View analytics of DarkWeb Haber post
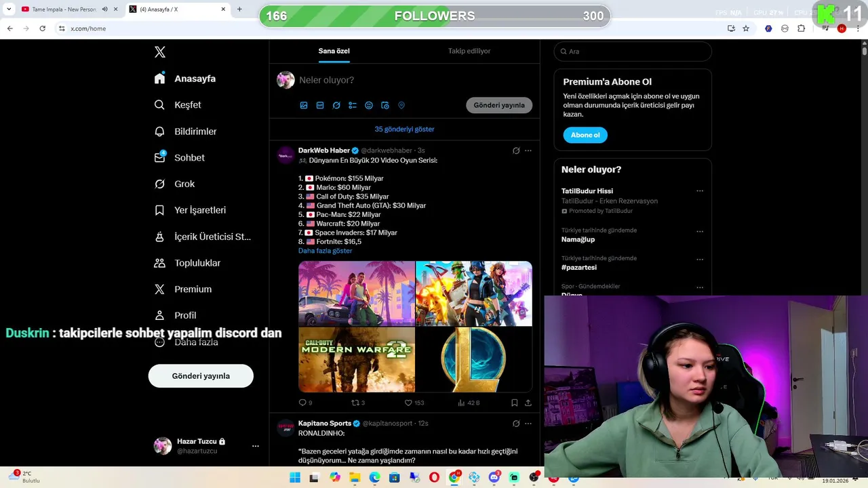The width and height of the screenshot is (868, 488). click(x=469, y=403)
